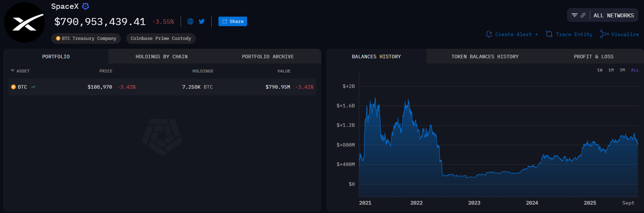Click the verified badge beside SpaceX
The width and height of the screenshot is (644, 213).
(x=86, y=6)
